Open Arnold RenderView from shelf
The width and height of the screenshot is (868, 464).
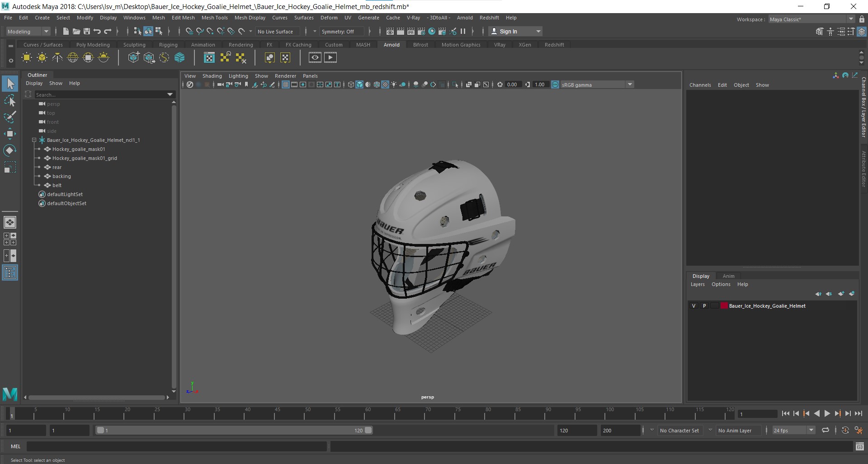click(315, 57)
